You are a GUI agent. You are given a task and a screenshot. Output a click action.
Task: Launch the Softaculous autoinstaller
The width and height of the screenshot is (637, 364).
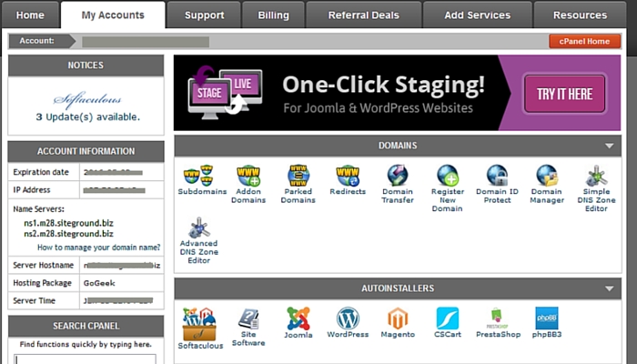200,329
